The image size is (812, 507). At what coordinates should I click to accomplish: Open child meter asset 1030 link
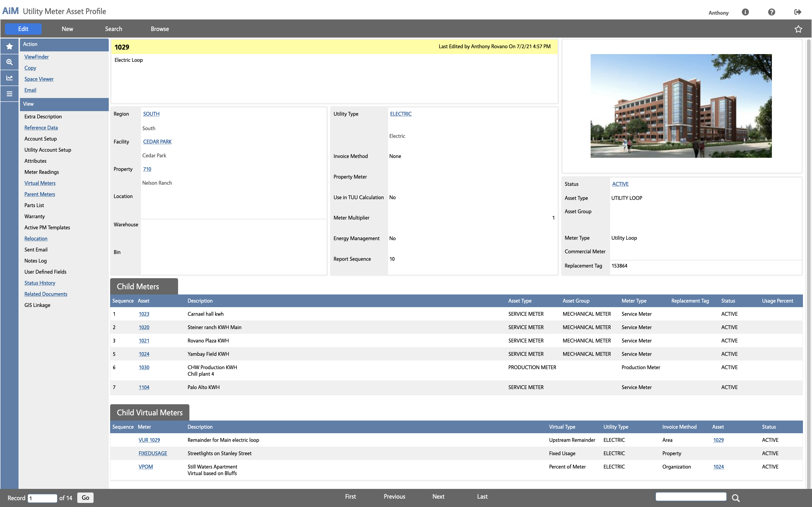(x=144, y=367)
